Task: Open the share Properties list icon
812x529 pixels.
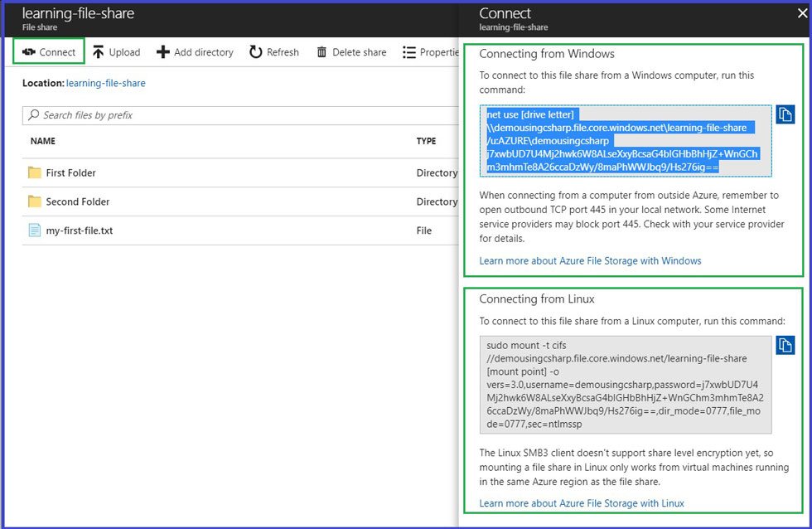Action: point(409,52)
